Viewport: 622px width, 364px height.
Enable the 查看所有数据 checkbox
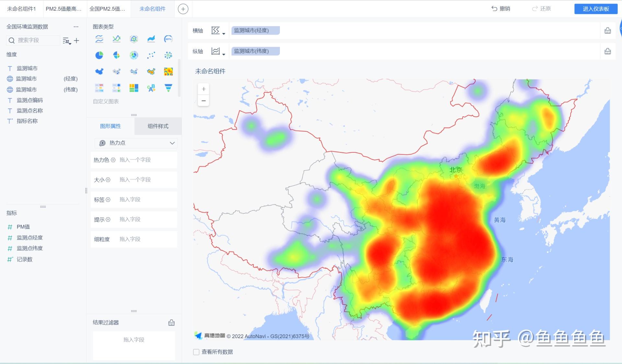(x=196, y=352)
